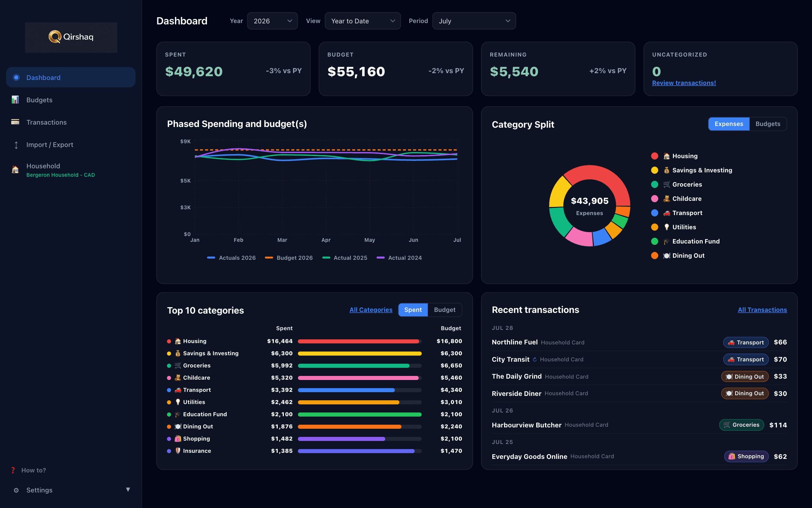Click the Dashboard radio icon in sidebar
Screen dimensions: 812x508
(16, 78)
